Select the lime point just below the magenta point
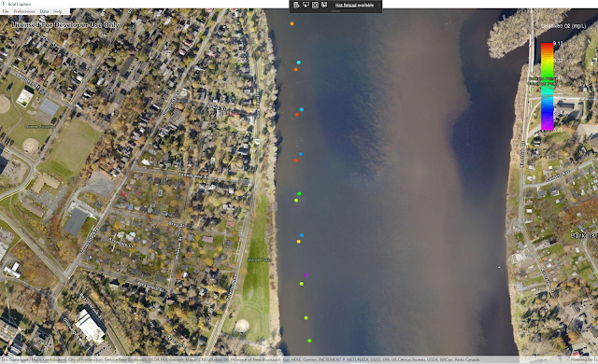 [x=301, y=284]
